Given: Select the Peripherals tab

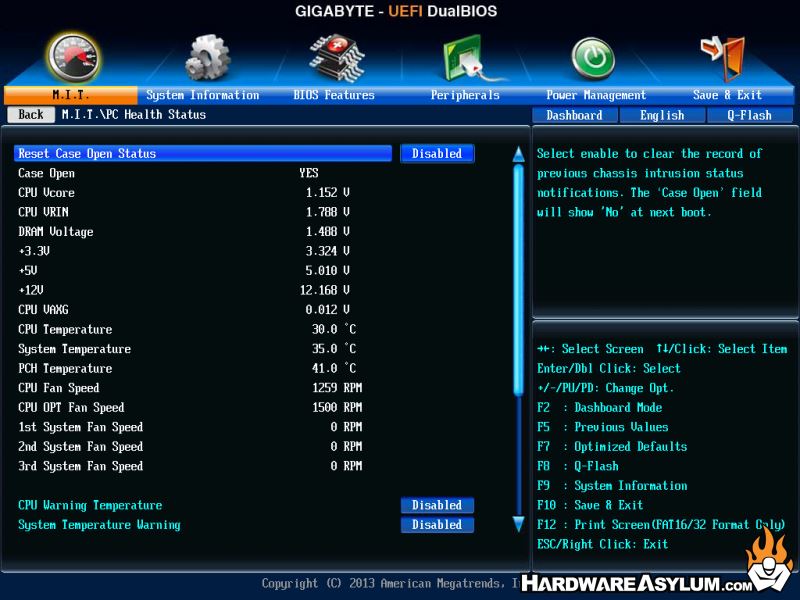Looking at the screenshot, I should click(465, 95).
